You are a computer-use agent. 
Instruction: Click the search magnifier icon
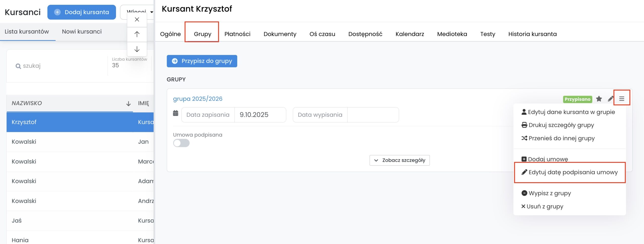(x=18, y=66)
